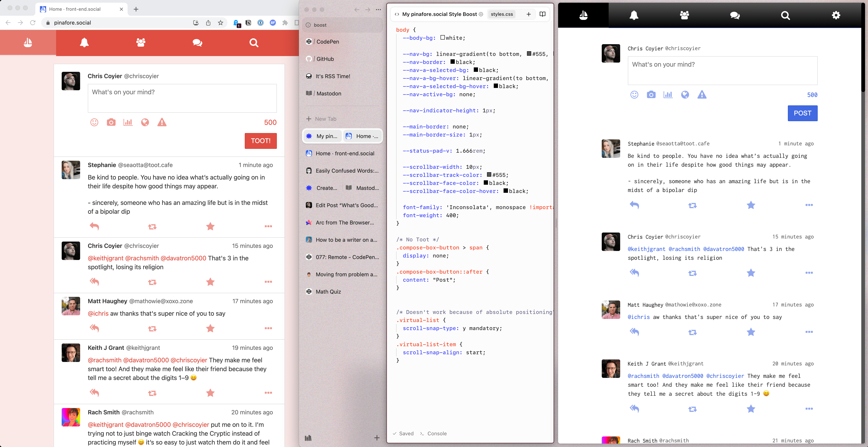Click the community people icon in the dark nav
This screenshot has width=868, height=447.
click(684, 15)
